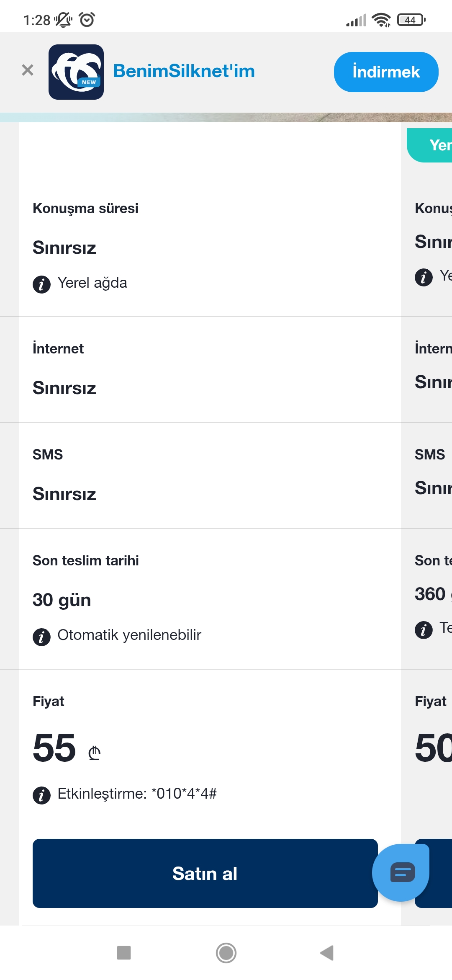Image resolution: width=452 pixels, height=980 pixels.
Task: Tap the Etkinleştirme *010*4*4# code text
Action: (137, 794)
